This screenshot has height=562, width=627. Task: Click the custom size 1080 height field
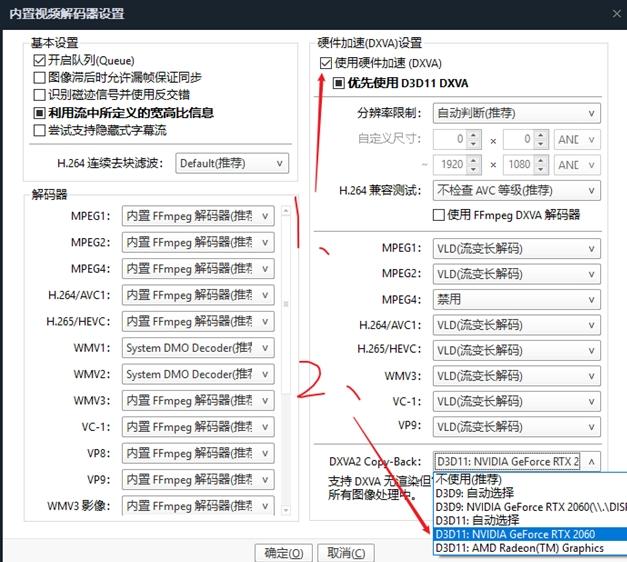519,165
